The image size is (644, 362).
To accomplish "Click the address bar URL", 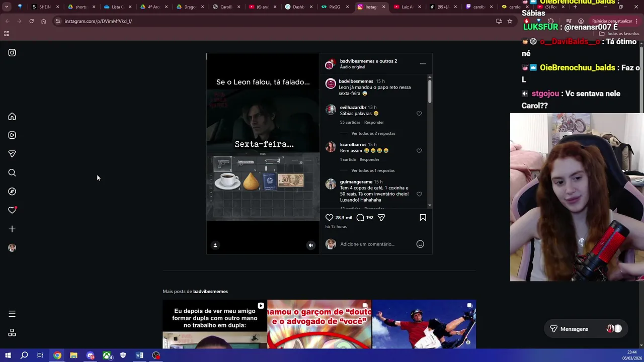I will coord(98,21).
